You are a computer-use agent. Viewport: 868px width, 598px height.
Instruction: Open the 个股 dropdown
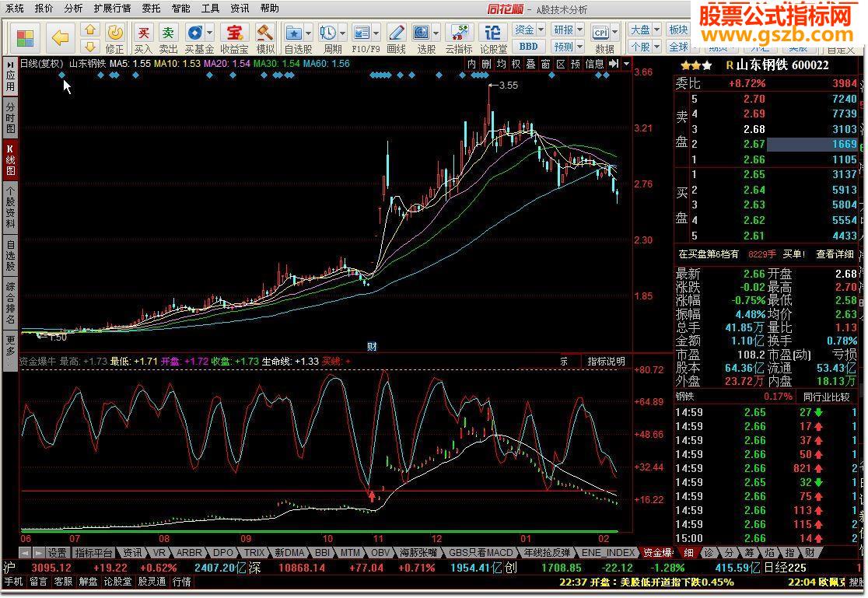(x=645, y=47)
